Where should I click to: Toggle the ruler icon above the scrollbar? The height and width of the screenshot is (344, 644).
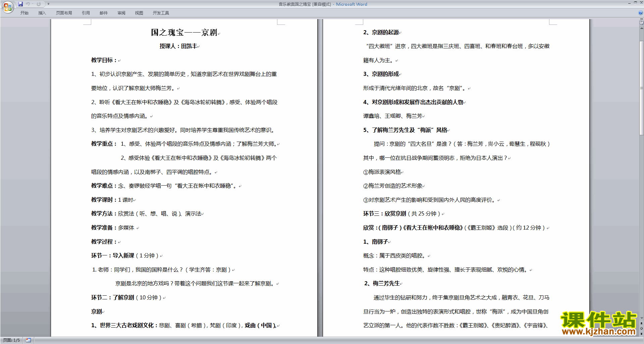[642, 23]
